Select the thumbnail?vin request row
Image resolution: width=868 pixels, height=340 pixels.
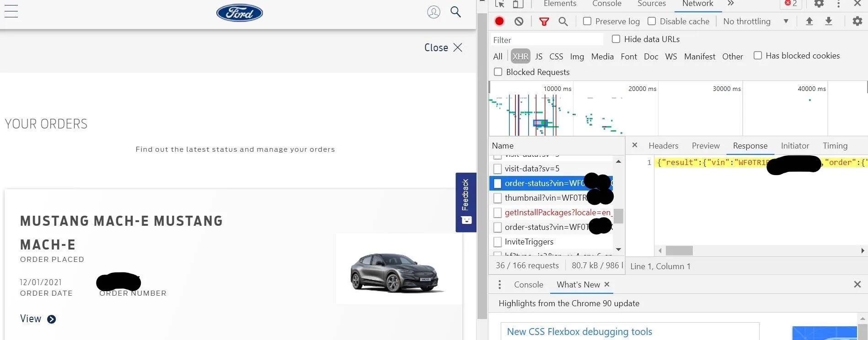pyautogui.click(x=551, y=198)
